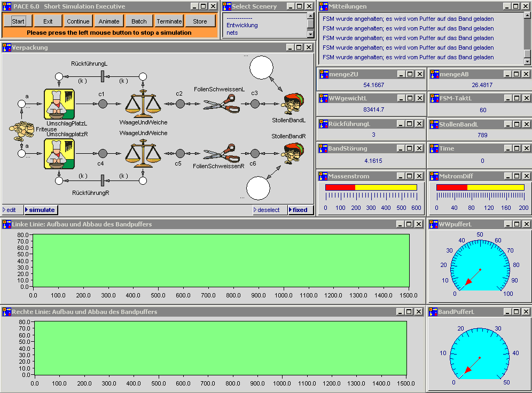Click the Batch button
532x393 pixels.
[x=139, y=21]
